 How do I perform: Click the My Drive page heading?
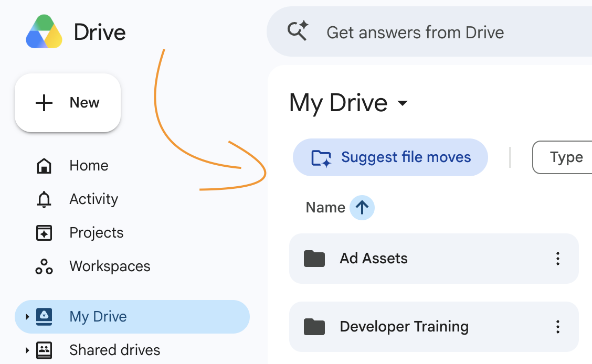click(339, 103)
